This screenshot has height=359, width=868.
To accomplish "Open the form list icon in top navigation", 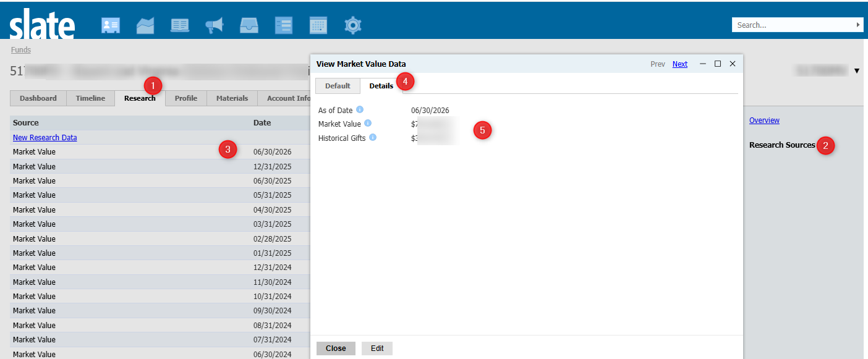I will coord(284,25).
